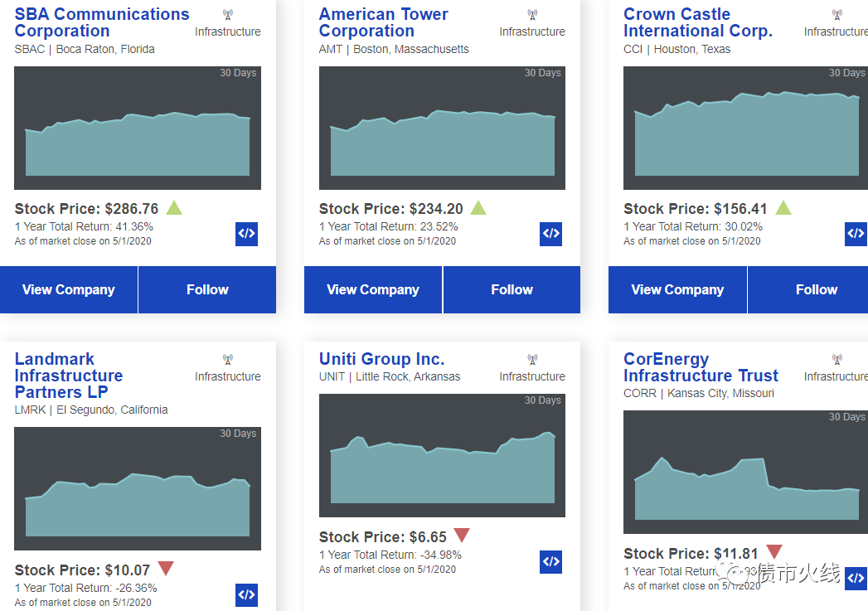The height and width of the screenshot is (611, 868).
Task: Click embed code icon for Crown Castle
Action: pyautogui.click(x=855, y=234)
